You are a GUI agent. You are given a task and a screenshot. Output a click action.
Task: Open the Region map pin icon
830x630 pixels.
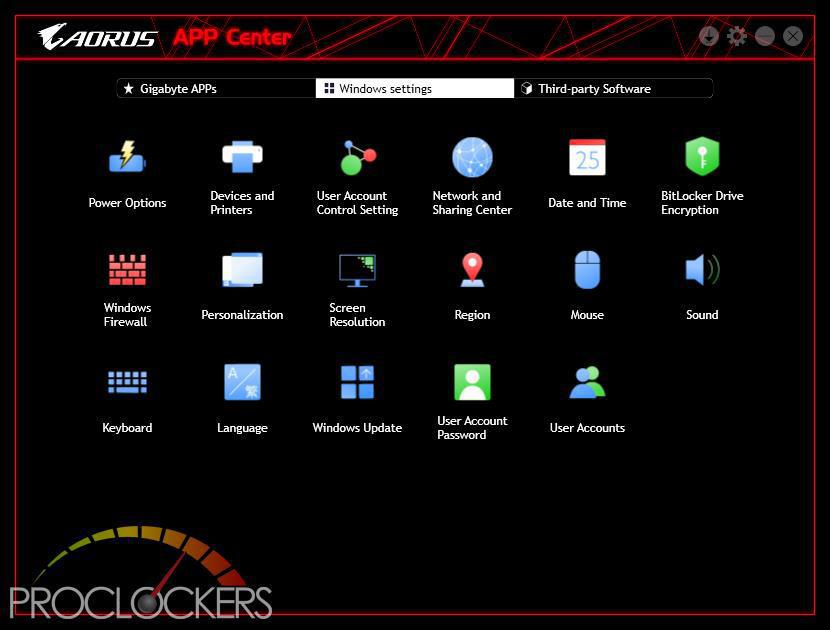pyautogui.click(x=472, y=269)
